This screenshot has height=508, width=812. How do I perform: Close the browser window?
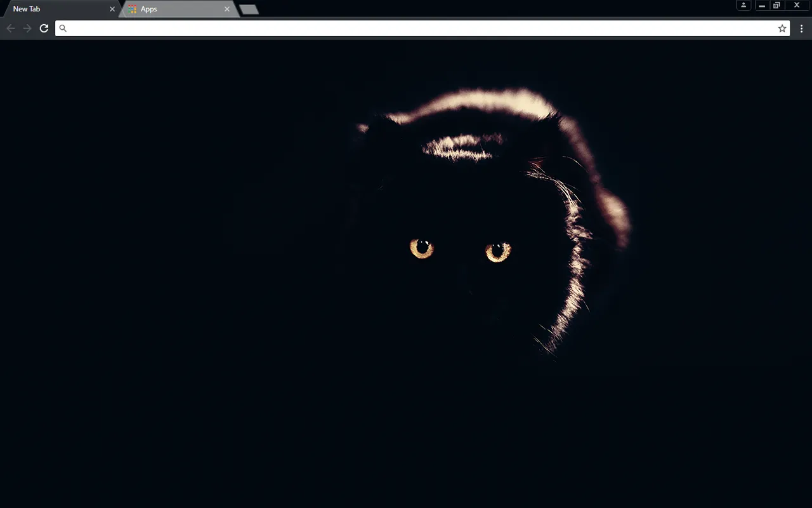797,5
